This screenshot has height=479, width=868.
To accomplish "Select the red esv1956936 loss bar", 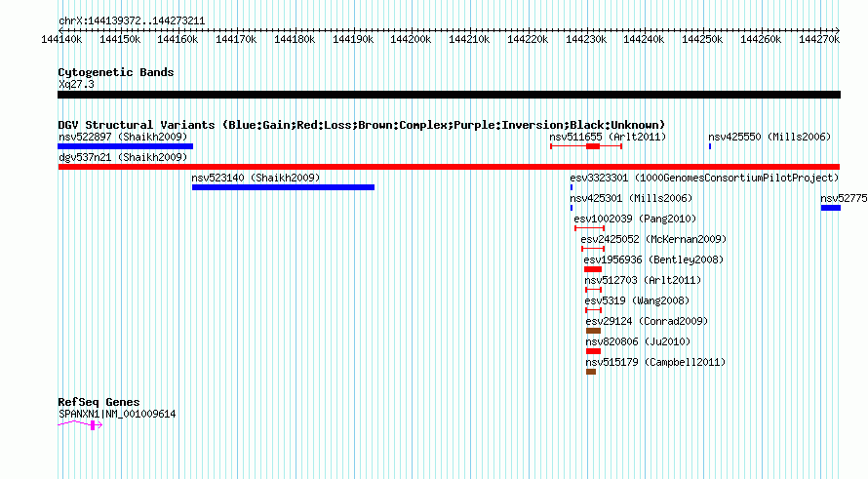I will [x=593, y=269].
